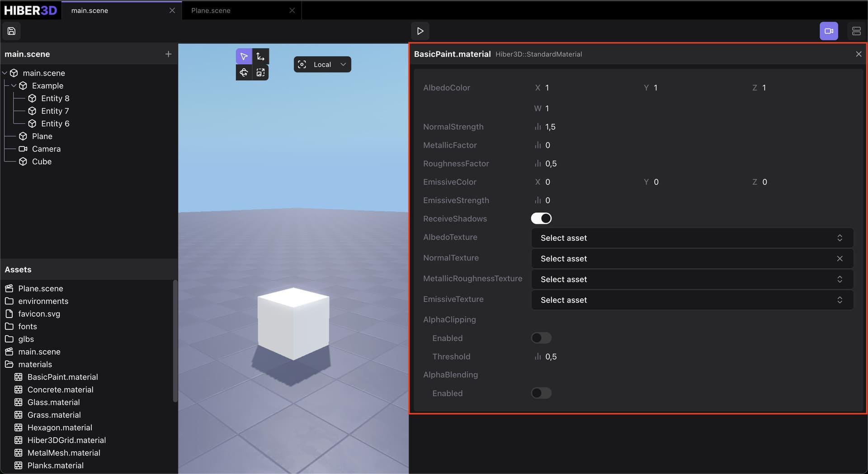
Task: Click the focus icon next to Local selector
Action: click(x=302, y=64)
